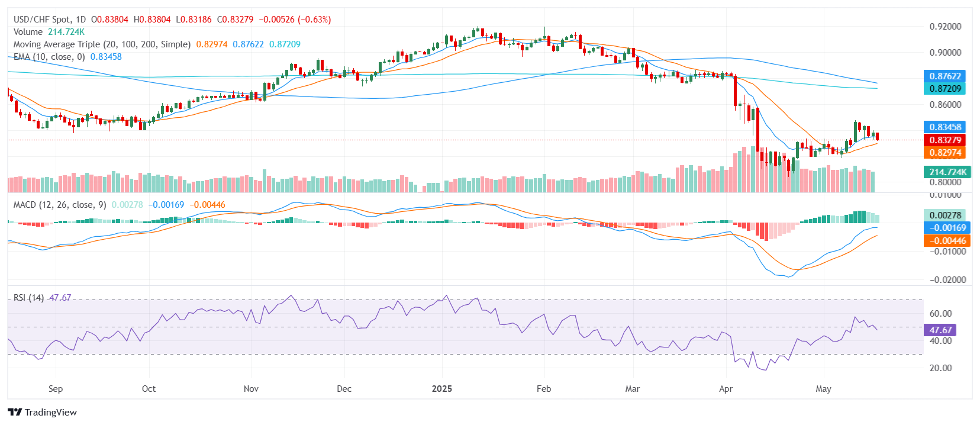Click the 214.724K volume axis tag
Screen dimensions: 980x425
pyautogui.click(x=947, y=172)
